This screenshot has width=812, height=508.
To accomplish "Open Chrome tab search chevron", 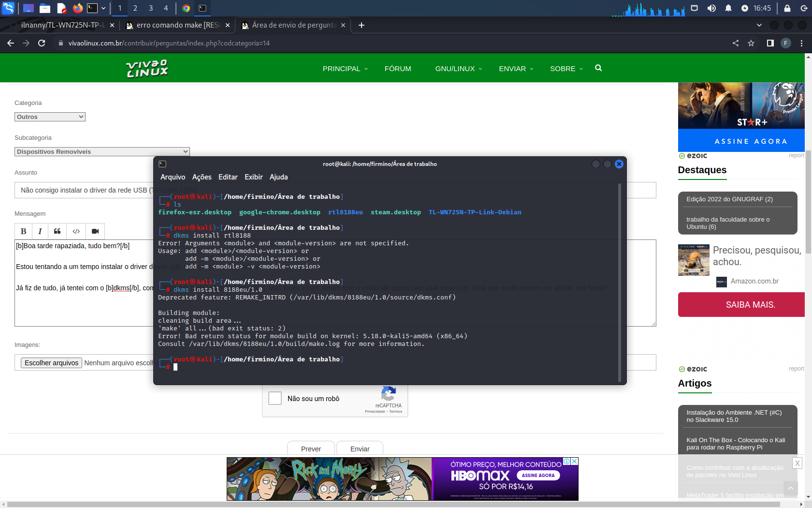I will (759, 25).
